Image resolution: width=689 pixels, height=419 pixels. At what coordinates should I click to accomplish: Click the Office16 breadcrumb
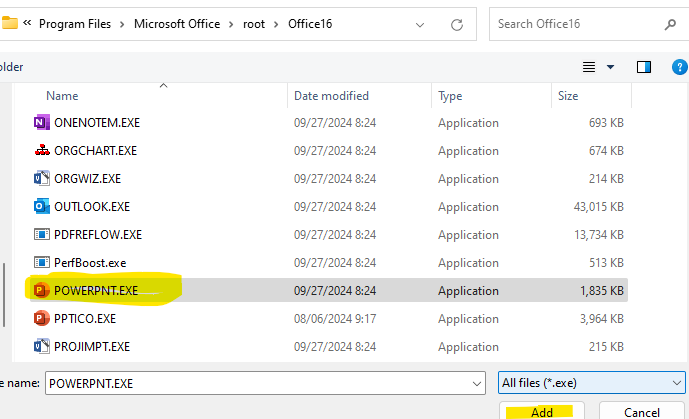310,24
